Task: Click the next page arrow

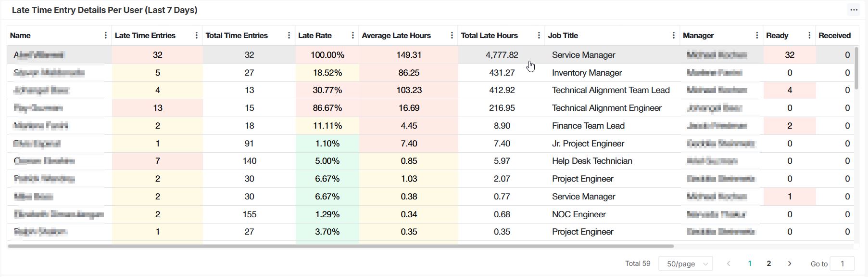Action: 789,264
